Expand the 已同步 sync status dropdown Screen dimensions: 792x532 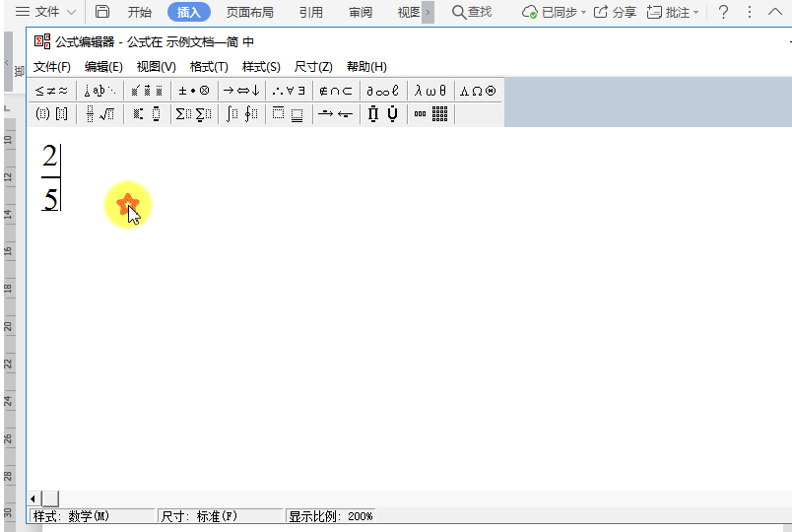[x=583, y=13]
